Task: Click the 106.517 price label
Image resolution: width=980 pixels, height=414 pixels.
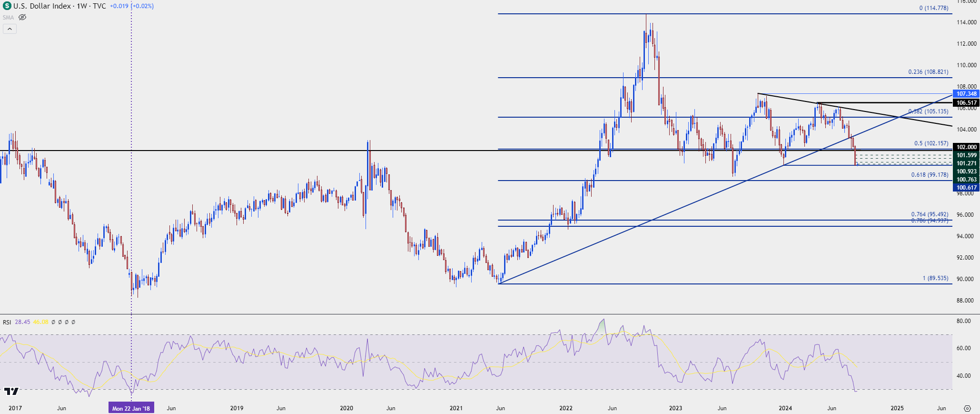Action: coord(966,103)
